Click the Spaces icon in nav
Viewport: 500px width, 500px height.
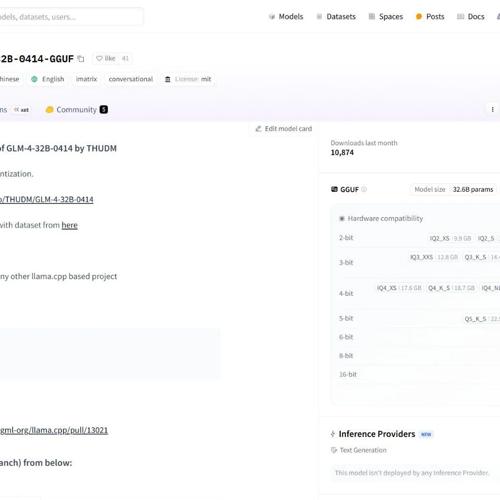click(x=372, y=17)
